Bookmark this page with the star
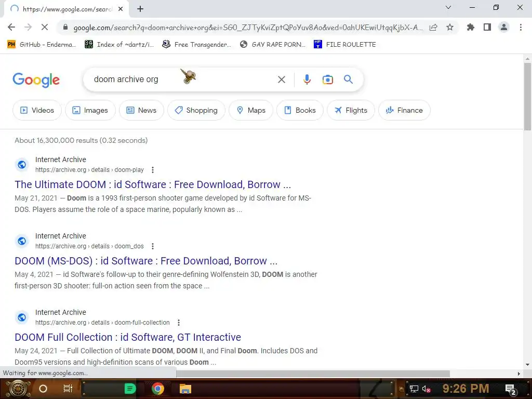532x399 pixels. [x=450, y=28]
